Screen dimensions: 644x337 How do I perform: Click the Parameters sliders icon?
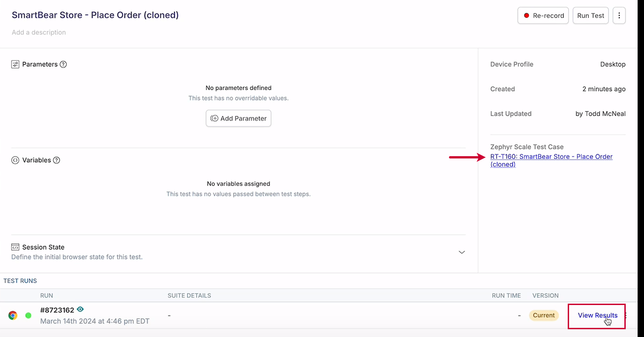tap(16, 64)
